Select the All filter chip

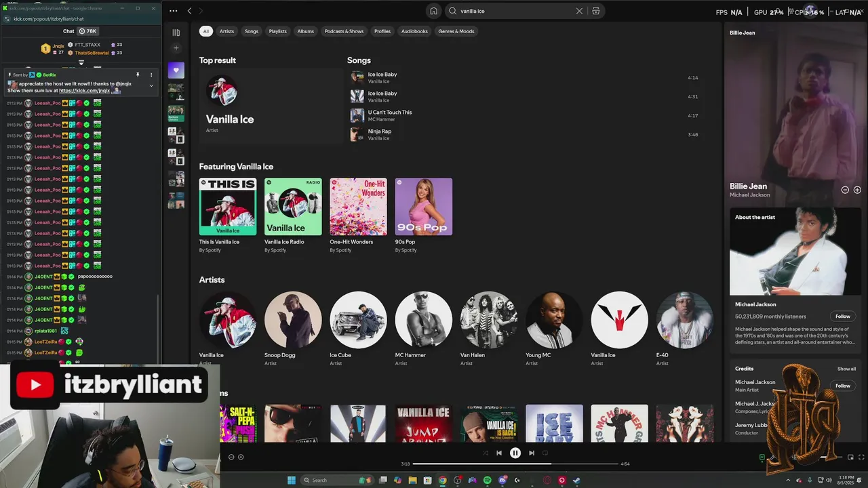(x=206, y=31)
